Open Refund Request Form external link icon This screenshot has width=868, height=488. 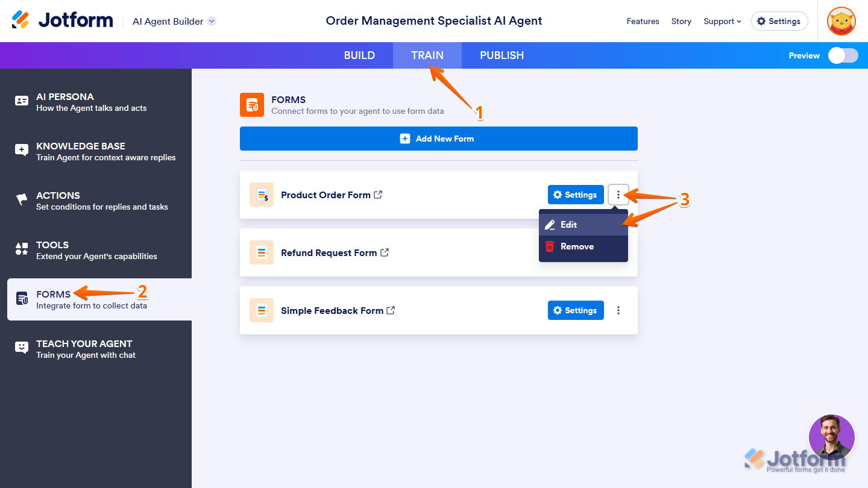click(x=385, y=252)
